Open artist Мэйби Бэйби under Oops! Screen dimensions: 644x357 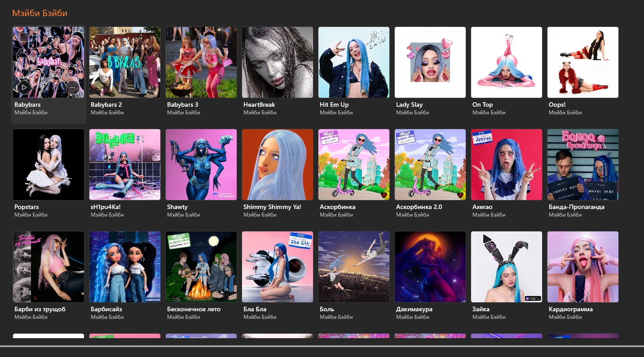click(x=565, y=113)
